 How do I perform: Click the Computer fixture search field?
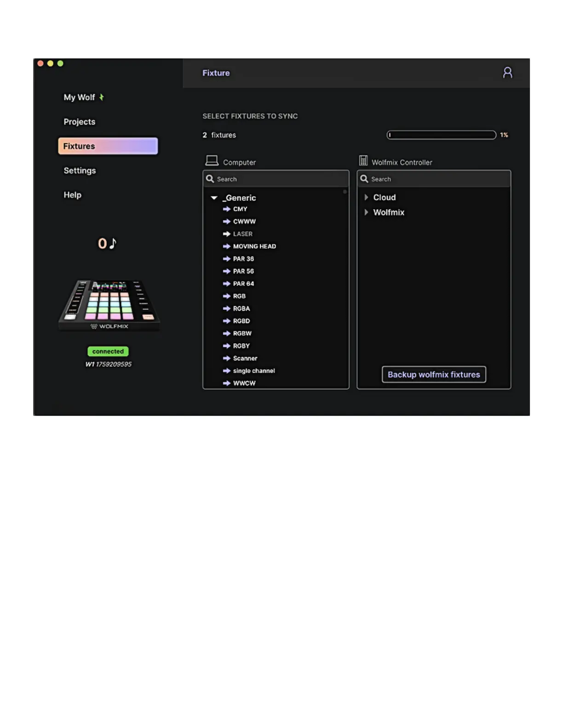click(x=276, y=179)
